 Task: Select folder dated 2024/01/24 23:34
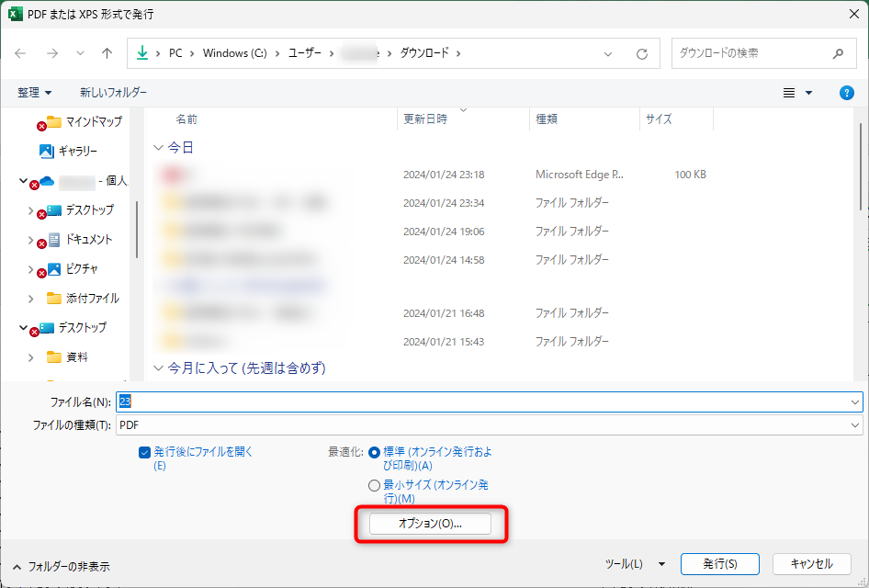click(433, 203)
